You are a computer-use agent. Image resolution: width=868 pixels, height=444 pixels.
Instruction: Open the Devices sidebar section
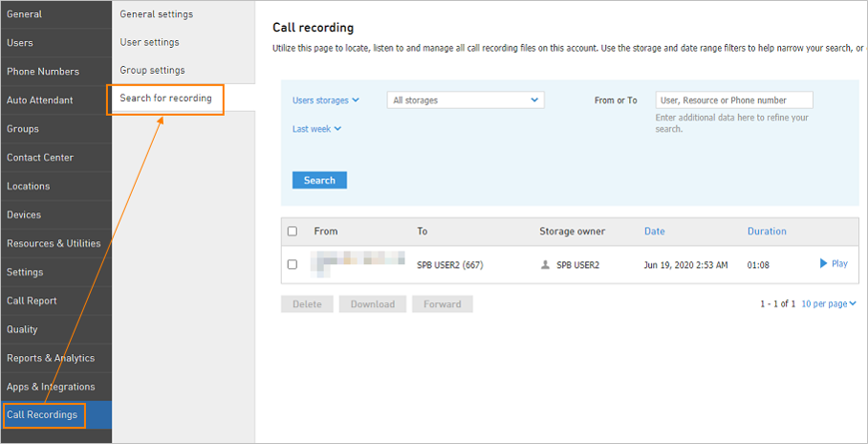[55, 214]
